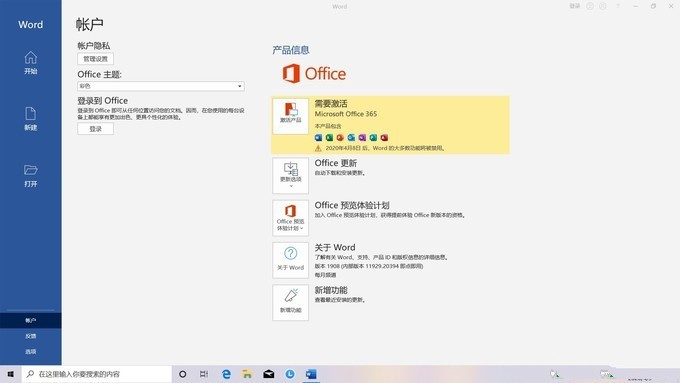Open Office Insider (预览体验计划) dropdown button
This screenshot has width=680, height=383.
point(291,218)
